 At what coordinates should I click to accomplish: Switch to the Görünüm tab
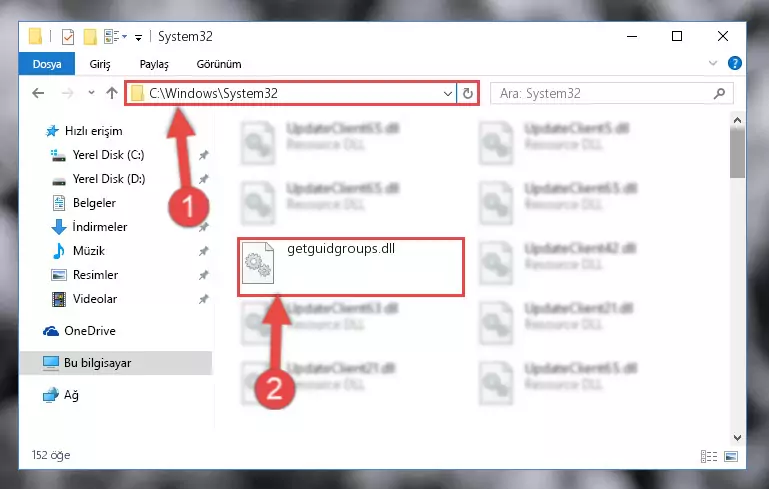219,64
